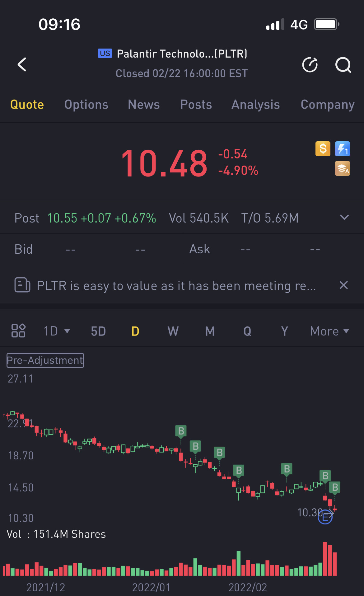Select the 5D chart period
The image size is (364, 596).
coord(98,331)
